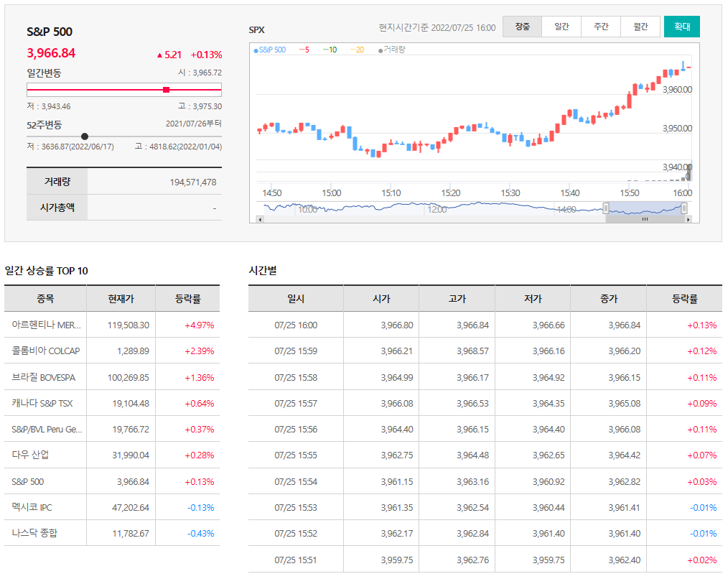This screenshot has height=579, width=728.
Task: Click the navigator right range handle
Action: click(684, 208)
